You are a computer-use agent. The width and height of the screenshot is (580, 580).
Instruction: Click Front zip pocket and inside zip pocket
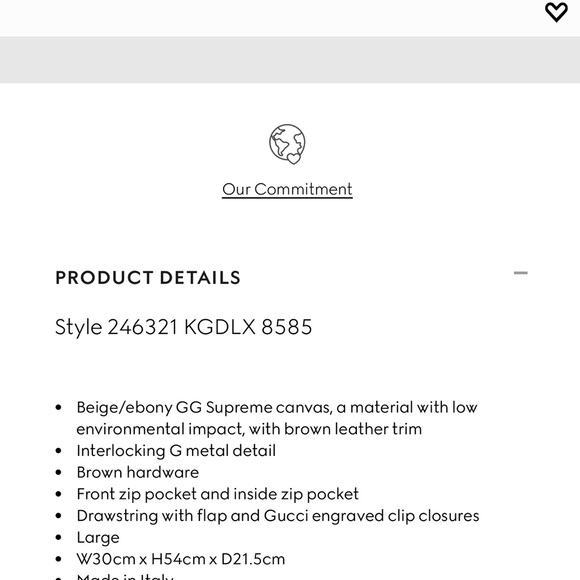[218, 494]
